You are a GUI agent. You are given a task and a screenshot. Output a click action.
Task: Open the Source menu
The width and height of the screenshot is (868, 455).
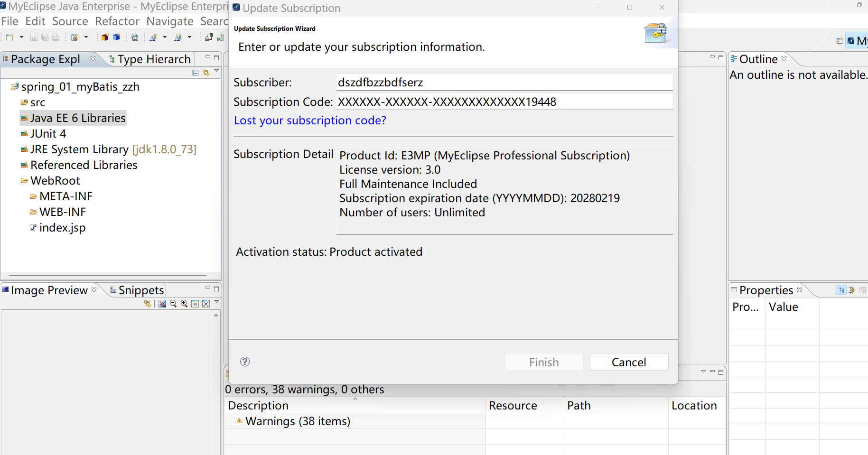[x=70, y=21]
